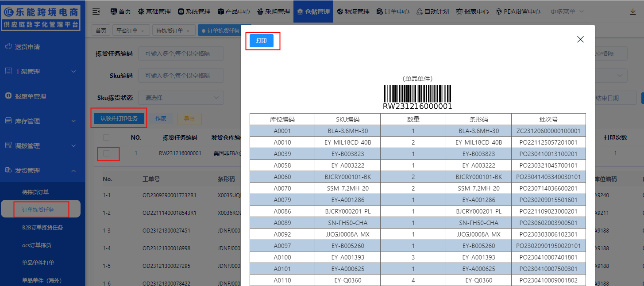Open 订单中心 in the top menu

[x=393, y=11]
